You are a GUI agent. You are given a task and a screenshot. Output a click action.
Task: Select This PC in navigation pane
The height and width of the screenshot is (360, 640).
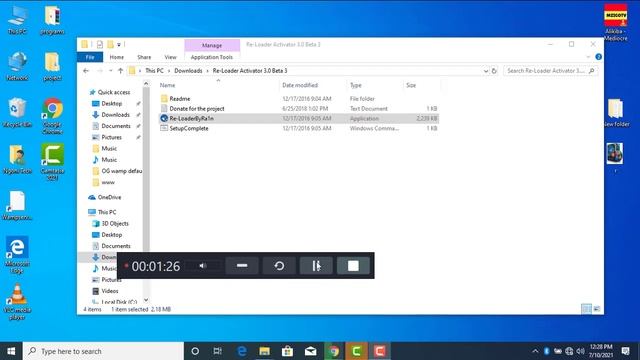click(107, 212)
